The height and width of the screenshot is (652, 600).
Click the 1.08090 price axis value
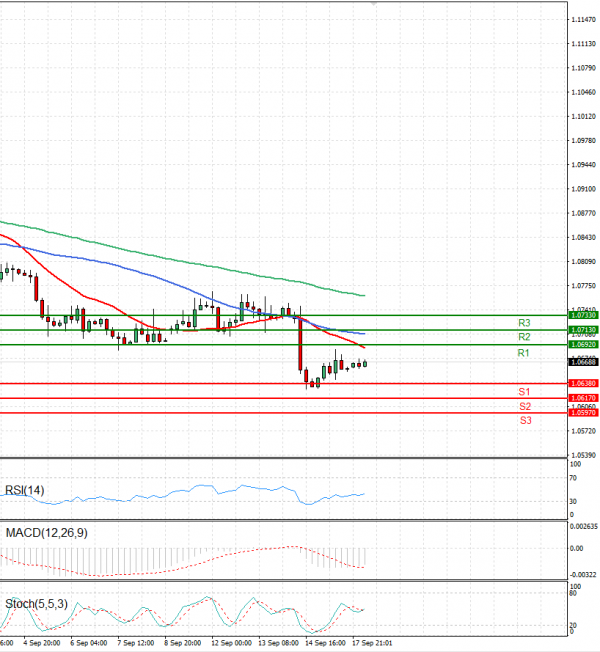click(583, 261)
